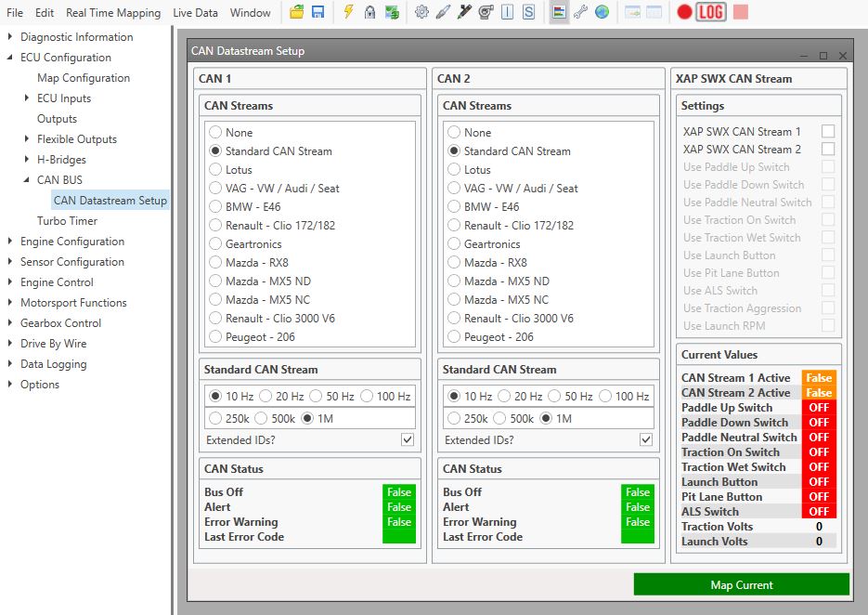Open the Live Data menu
This screenshot has width=868, height=615.
click(195, 13)
